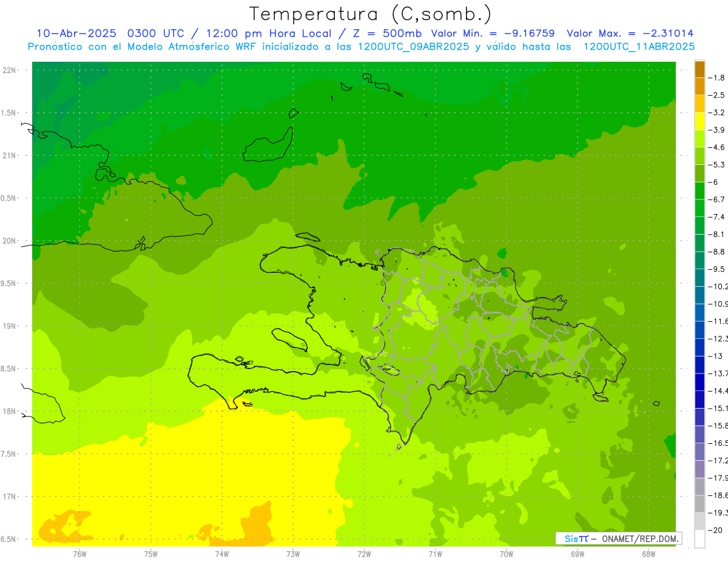728x562 pixels.
Task: Click the '76W' longitude axis label
Action: 79,554
